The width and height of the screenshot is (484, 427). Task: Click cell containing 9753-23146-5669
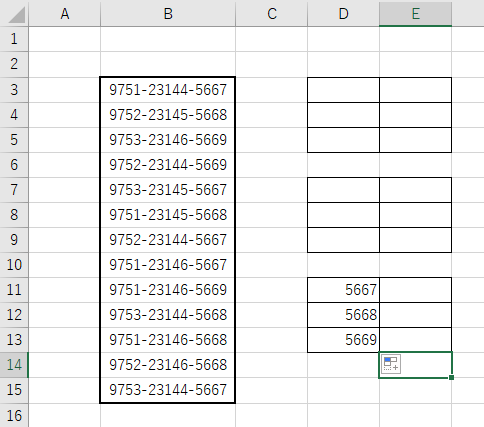168,140
